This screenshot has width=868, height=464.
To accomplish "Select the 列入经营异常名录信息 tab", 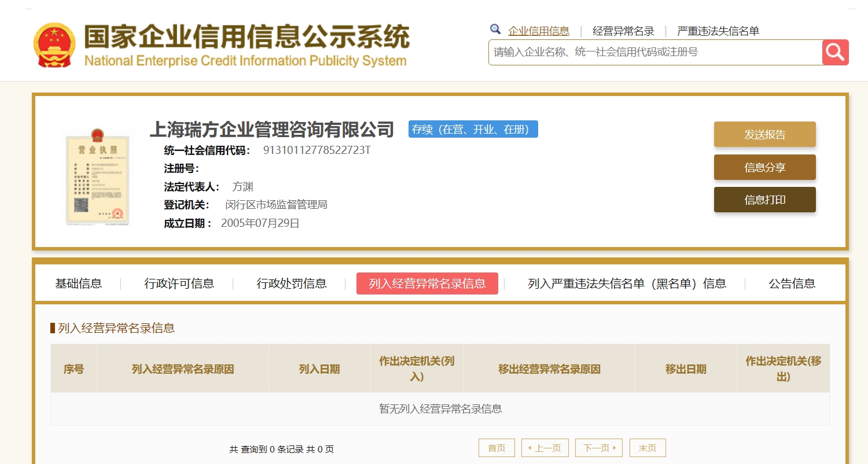I will point(427,283).
